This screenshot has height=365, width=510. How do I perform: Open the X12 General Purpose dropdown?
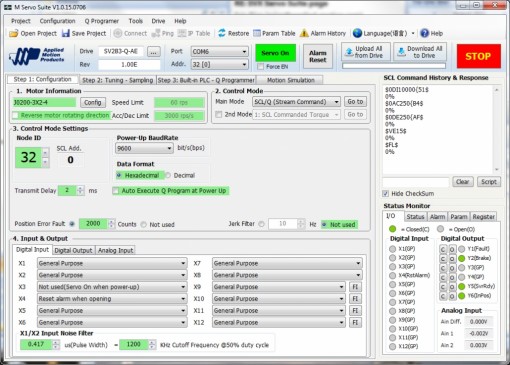point(279,322)
